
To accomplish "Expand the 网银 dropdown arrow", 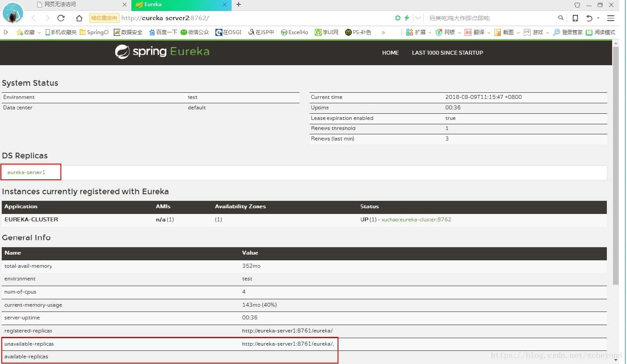I will pos(459,32).
